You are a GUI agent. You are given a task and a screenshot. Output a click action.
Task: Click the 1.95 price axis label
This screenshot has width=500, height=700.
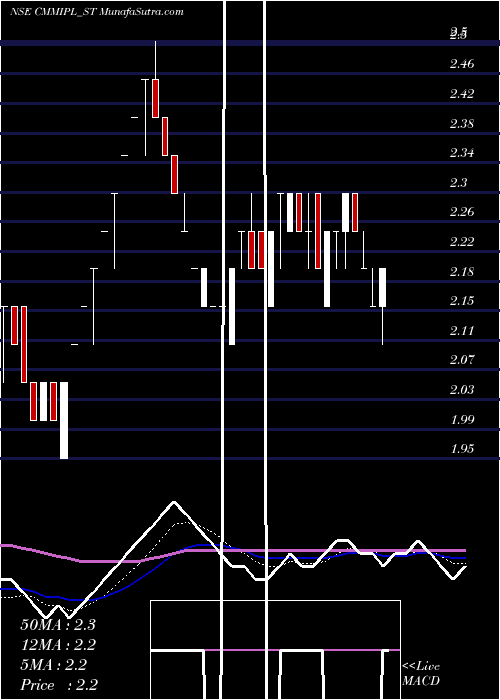[462, 449]
